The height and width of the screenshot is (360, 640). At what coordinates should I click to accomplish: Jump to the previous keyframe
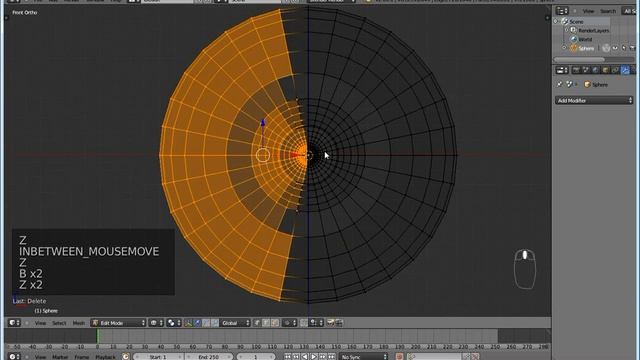click(296, 357)
